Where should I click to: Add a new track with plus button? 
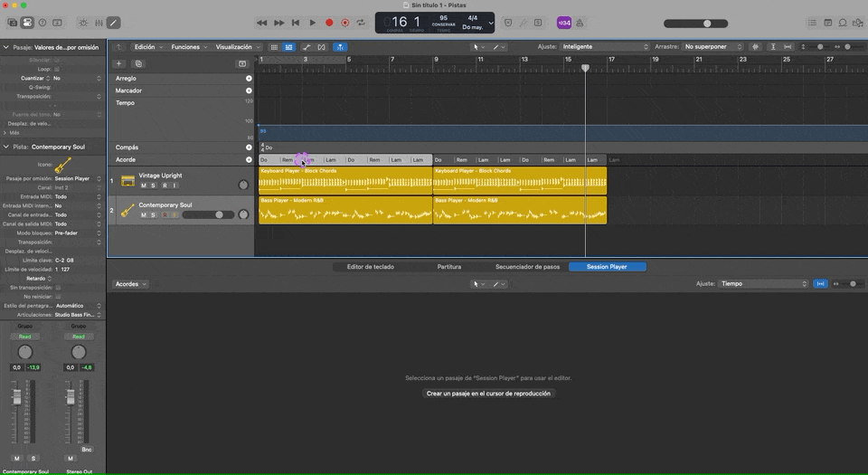pyautogui.click(x=118, y=63)
